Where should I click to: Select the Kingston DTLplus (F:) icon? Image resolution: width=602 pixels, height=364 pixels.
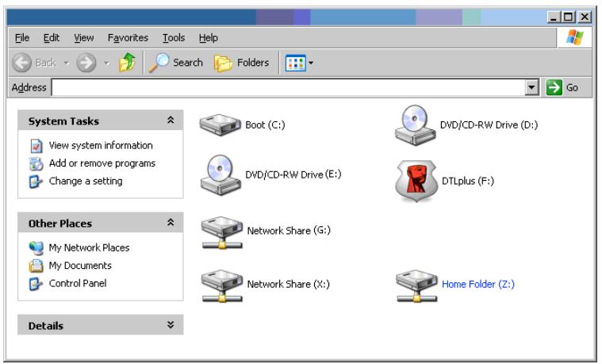point(416,181)
